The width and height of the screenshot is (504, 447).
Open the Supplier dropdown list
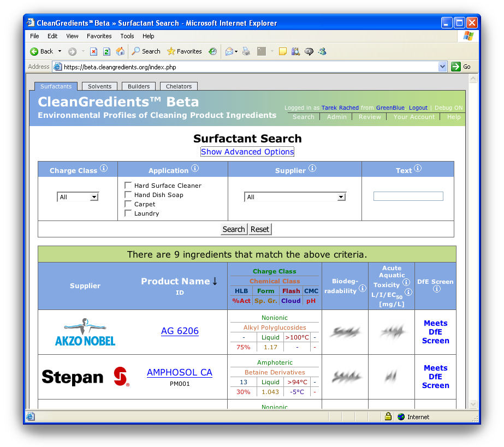pos(295,197)
